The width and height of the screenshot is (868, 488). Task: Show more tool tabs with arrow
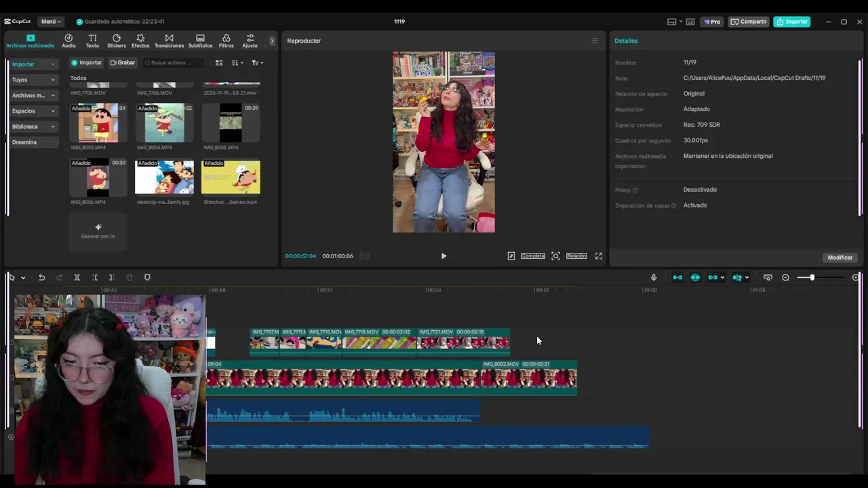coord(272,41)
